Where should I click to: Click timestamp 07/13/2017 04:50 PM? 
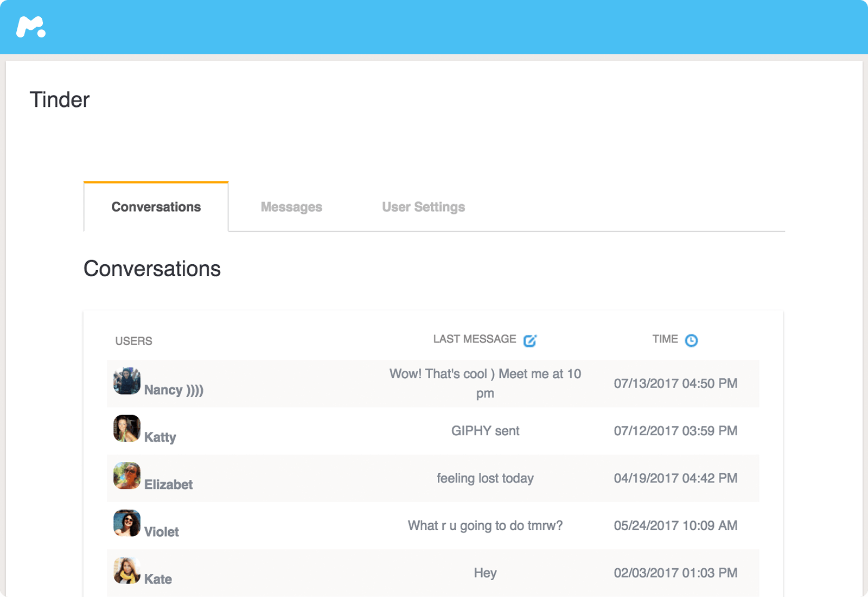tap(675, 383)
